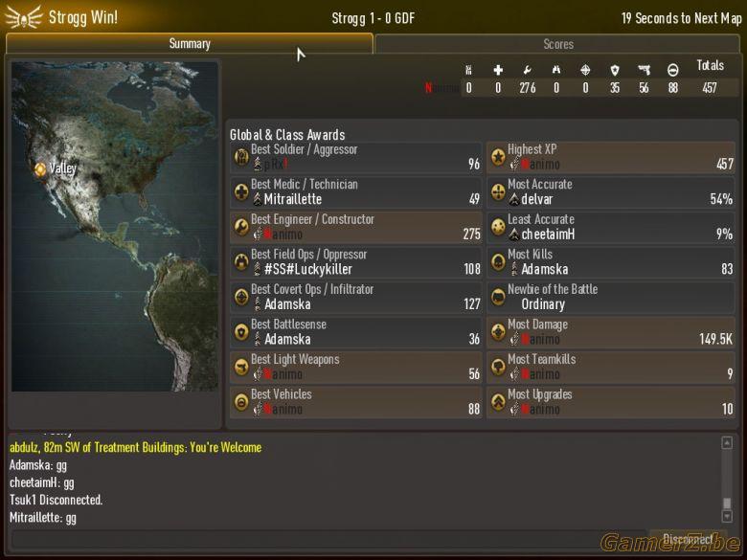Screen dimensions: 747x560
Task: Click the Best Field Ops #SS#Luckykiller row
Action: click(x=356, y=262)
